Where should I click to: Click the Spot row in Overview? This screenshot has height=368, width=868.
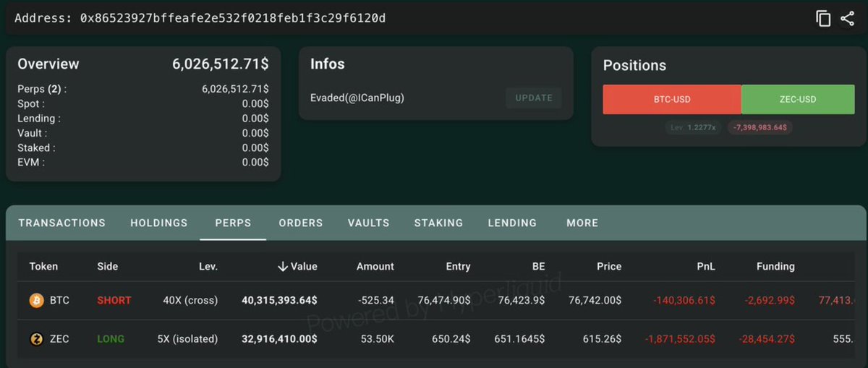pyautogui.click(x=143, y=103)
